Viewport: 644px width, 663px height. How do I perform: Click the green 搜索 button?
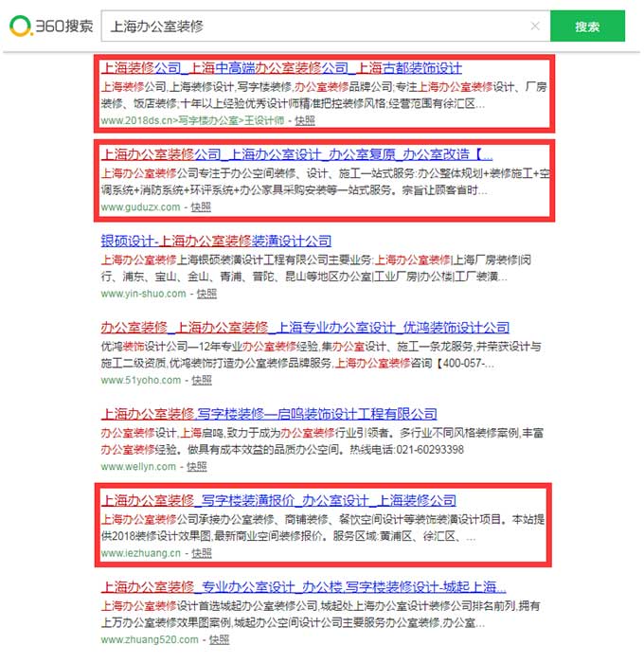[x=587, y=27]
